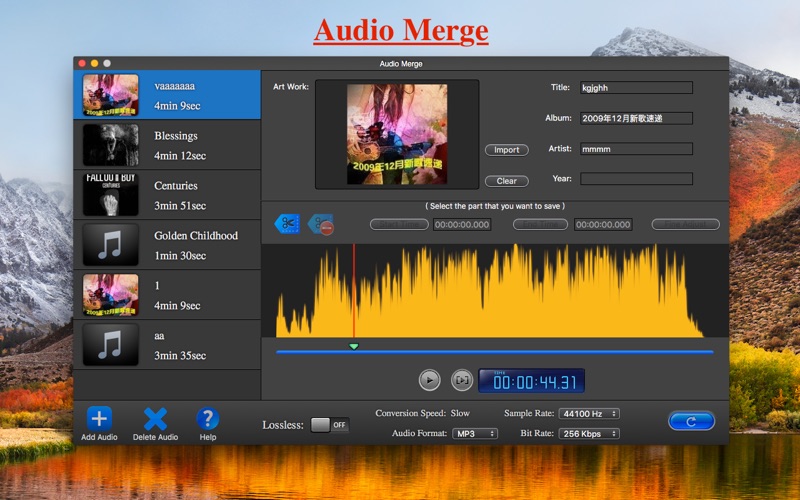Start playback with the play button
The width and height of the screenshot is (800, 500).
(x=430, y=380)
